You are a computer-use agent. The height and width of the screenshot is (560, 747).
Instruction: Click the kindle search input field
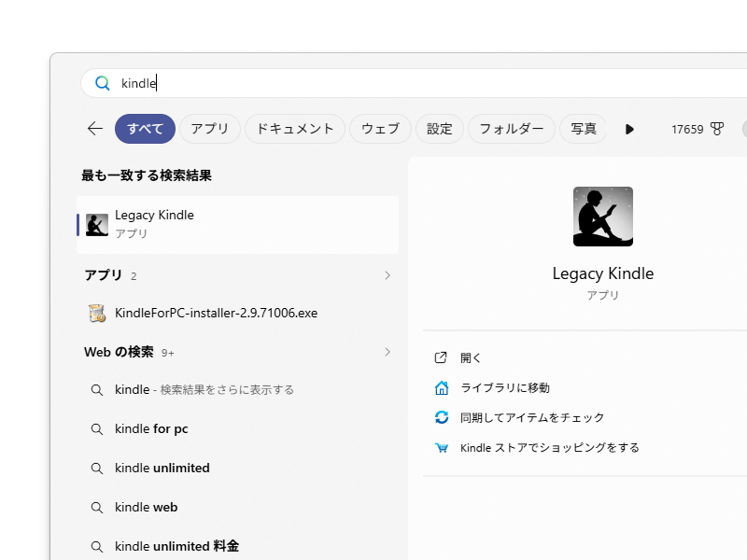click(414, 83)
